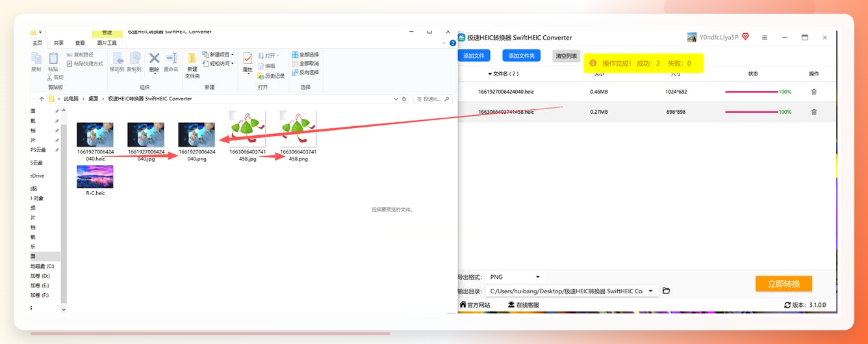Image resolution: width=868 pixels, height=344 pixels.
Task: Open SwiftHEIC hamburger menu
Action: 765,38
